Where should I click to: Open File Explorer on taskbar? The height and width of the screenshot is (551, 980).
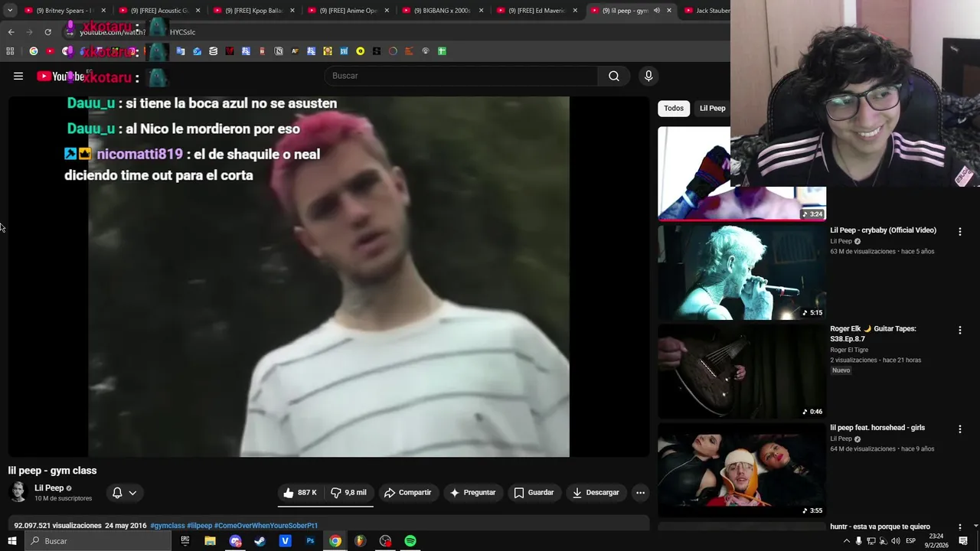(210, 541)
